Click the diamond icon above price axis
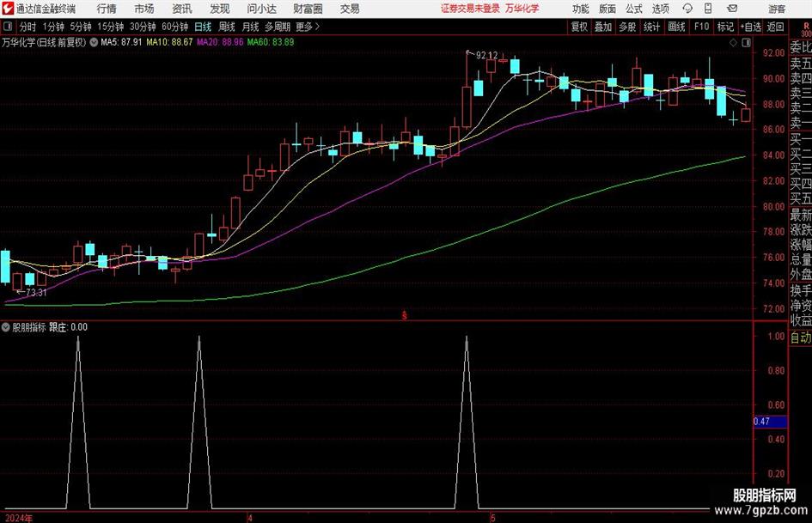 733,43
